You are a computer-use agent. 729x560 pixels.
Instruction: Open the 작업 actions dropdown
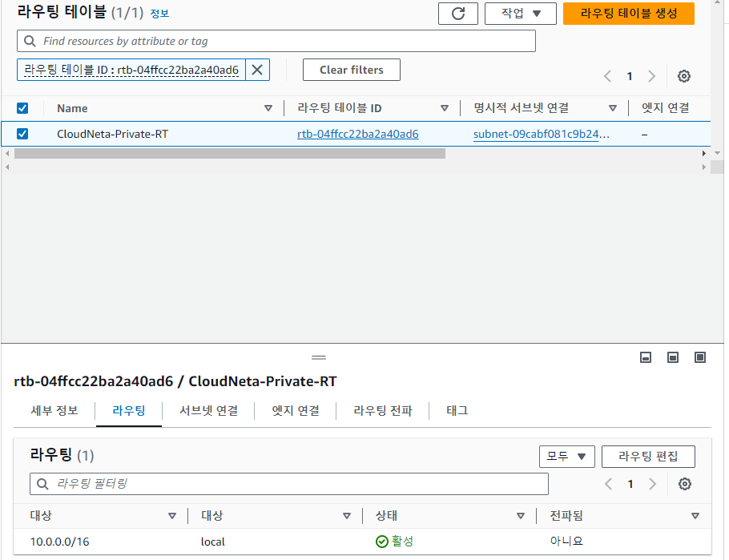pyautogui.click(x=520, y=14)
